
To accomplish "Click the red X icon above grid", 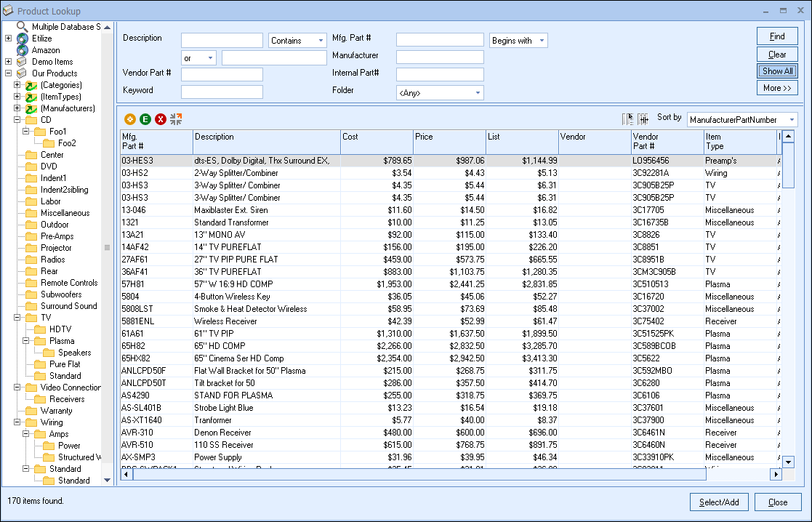I will tap(161, 119).
